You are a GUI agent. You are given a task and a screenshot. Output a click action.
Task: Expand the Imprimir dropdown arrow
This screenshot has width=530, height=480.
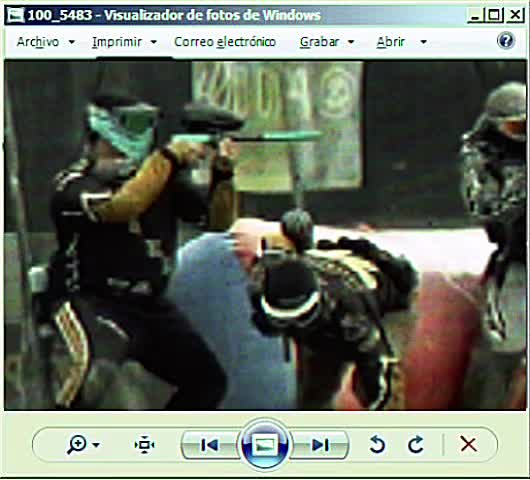tap(153, 42)
